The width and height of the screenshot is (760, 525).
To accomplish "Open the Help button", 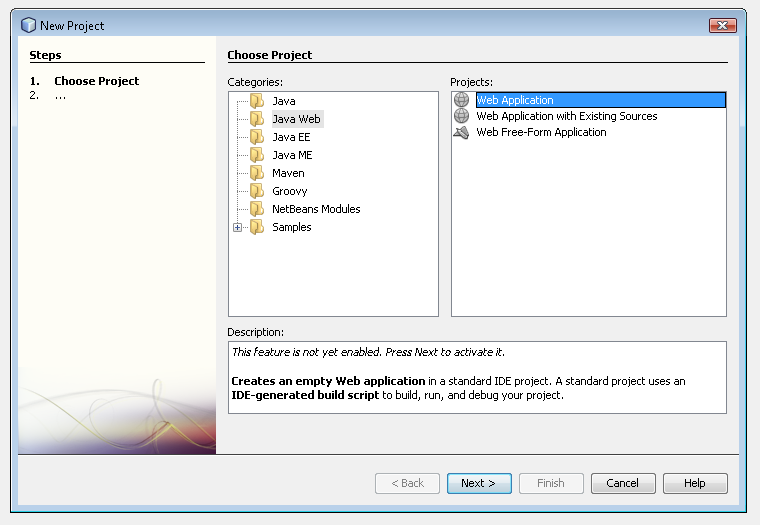I will pyautogui.click(x=695, y=483).
